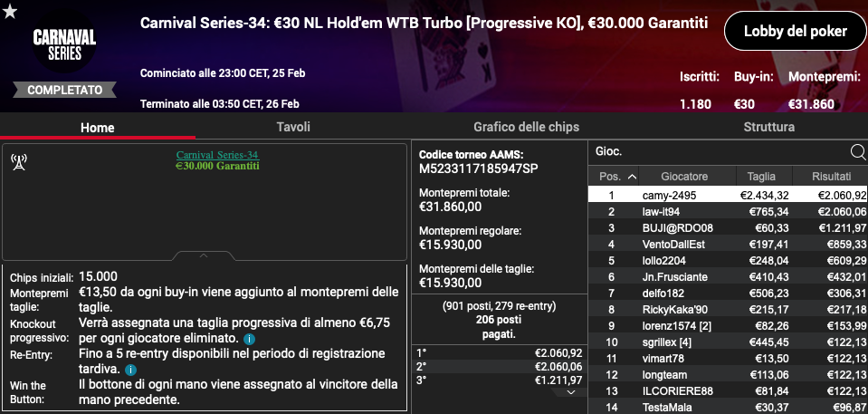Screen dimensions: 868x414
Task: Expand the payout list down arrow
Action: tap(572, 392)
